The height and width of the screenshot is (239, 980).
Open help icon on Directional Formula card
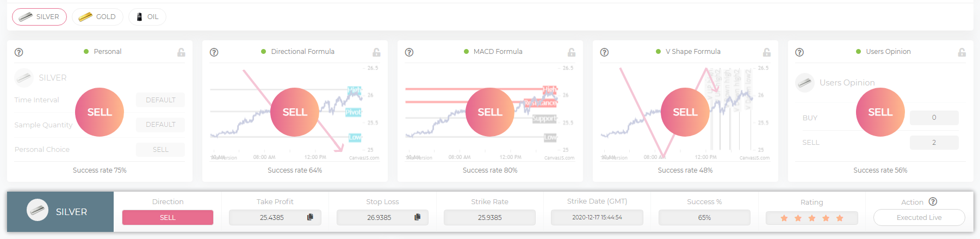click(x=214, y=52)
